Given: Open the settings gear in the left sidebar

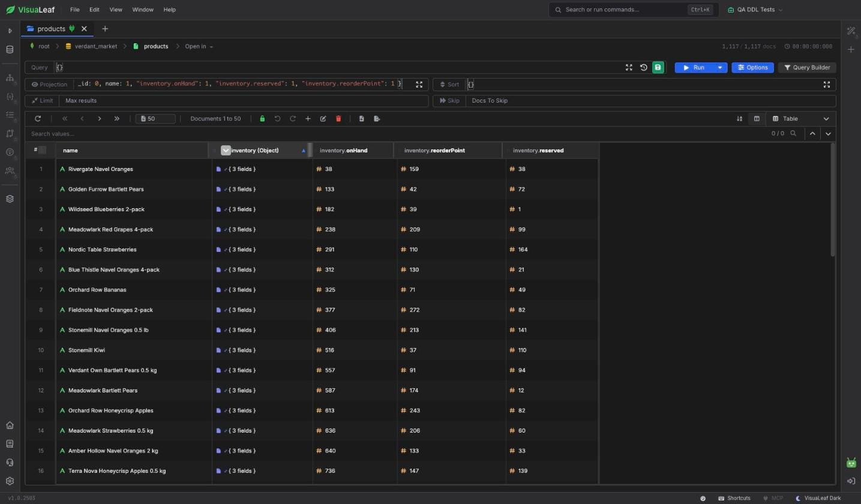Looking at the screenshot, I should pos(10,481).
